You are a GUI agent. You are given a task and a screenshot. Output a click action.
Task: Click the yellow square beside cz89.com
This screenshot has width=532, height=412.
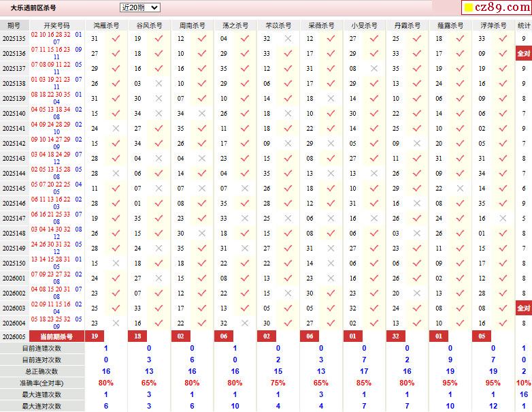click(469, 8)
